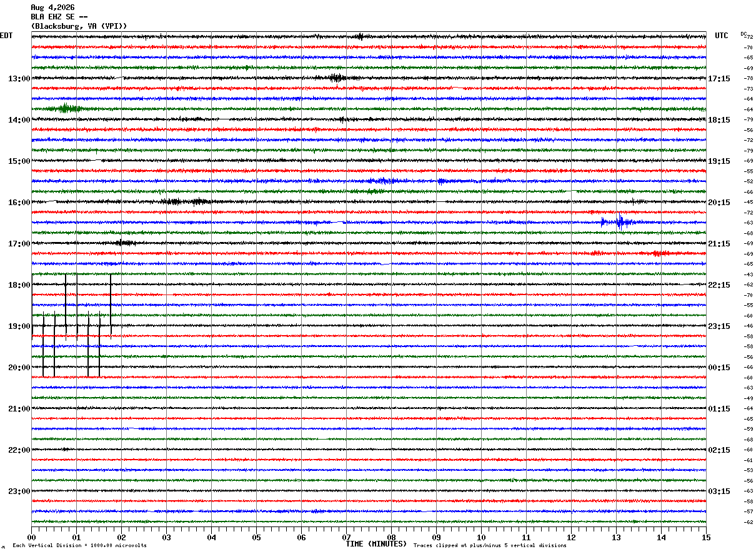Viewport: 756px width, 554px height.
Task: Click the traces clipped footnote text
Action: (490, 546)
